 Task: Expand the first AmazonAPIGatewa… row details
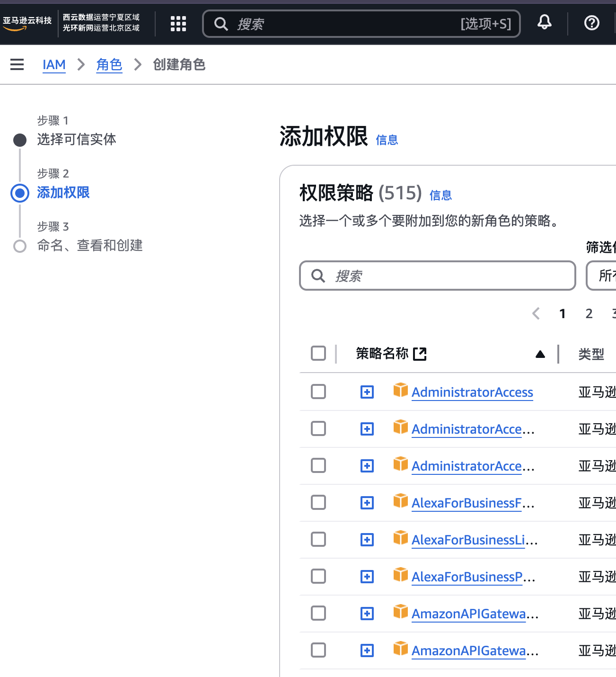(367, 614)
